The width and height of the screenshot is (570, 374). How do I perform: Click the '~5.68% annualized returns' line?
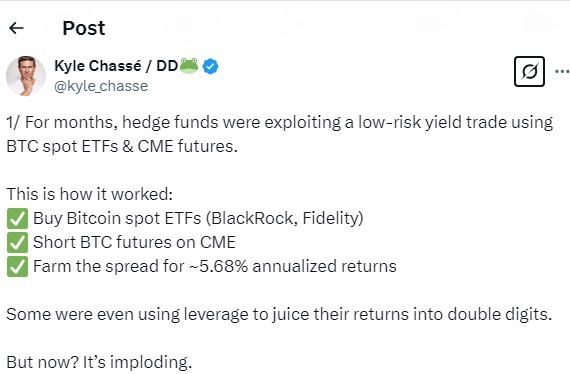[x=215, y=266]
